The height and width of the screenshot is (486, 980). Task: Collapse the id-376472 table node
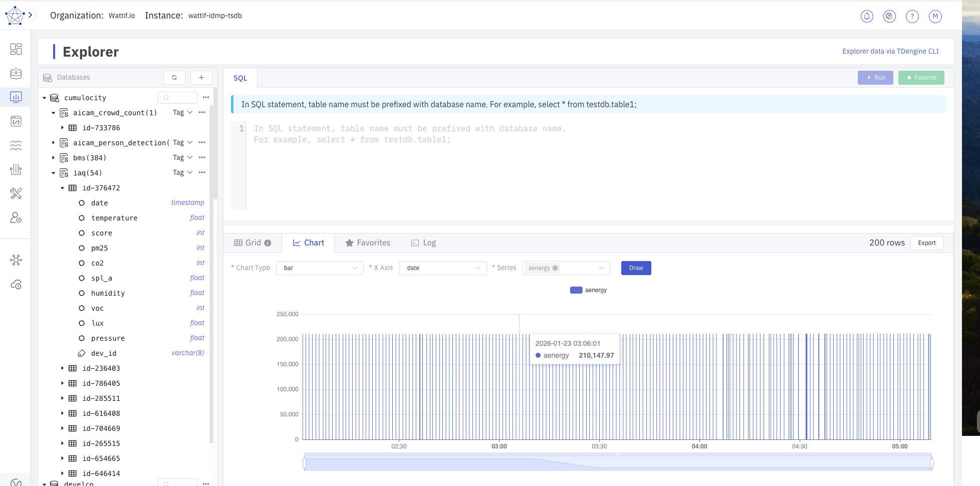coord(63,188)
